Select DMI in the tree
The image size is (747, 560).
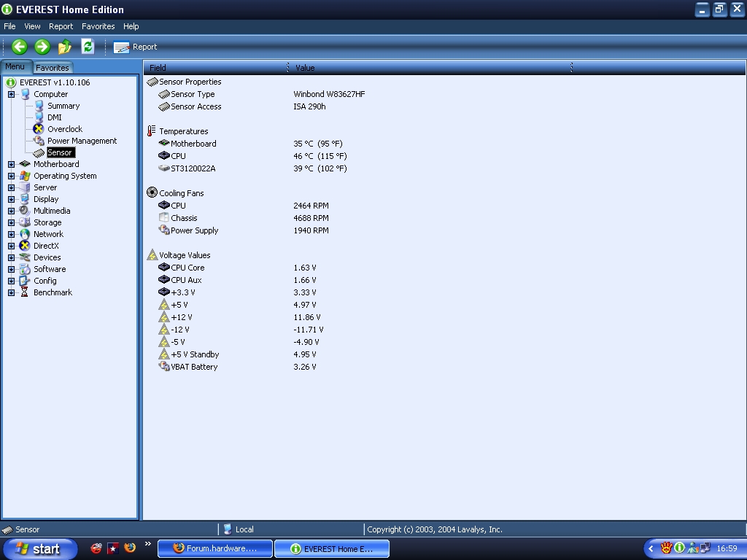(x=54, y=117)
